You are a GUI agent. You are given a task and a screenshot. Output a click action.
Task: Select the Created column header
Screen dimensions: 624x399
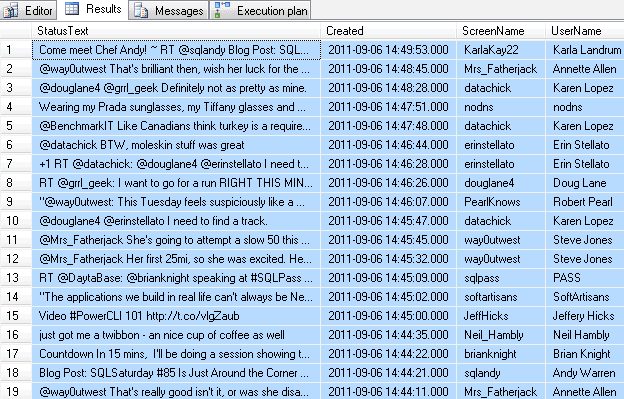pyautogui.click(x=388, y=31)
